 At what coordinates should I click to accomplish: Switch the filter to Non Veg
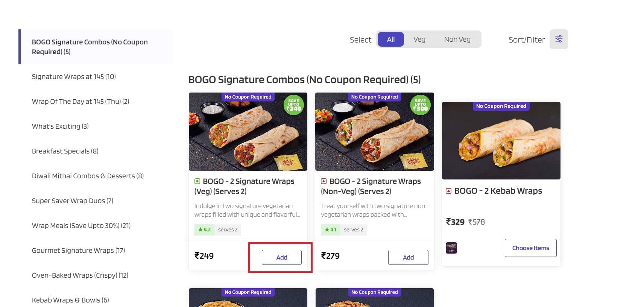pos(457,40)
